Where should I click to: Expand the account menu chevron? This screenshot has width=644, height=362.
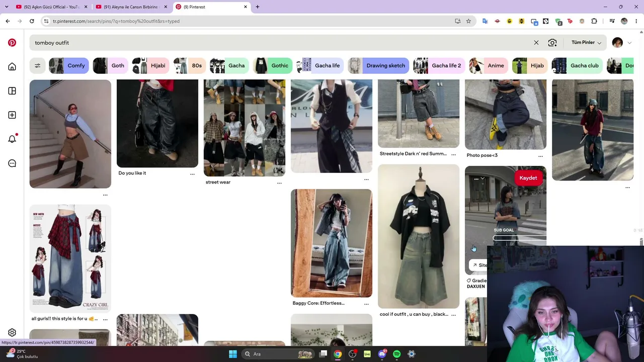[629, 43]
